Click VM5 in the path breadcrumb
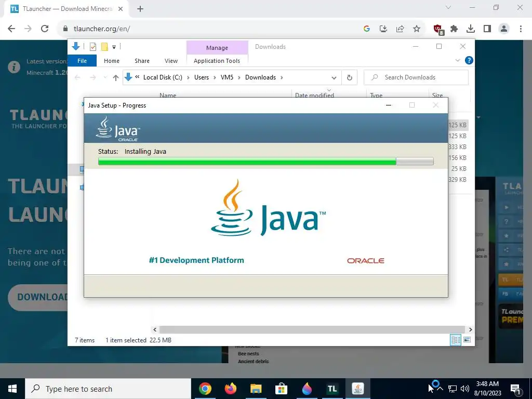 (227, 77)
